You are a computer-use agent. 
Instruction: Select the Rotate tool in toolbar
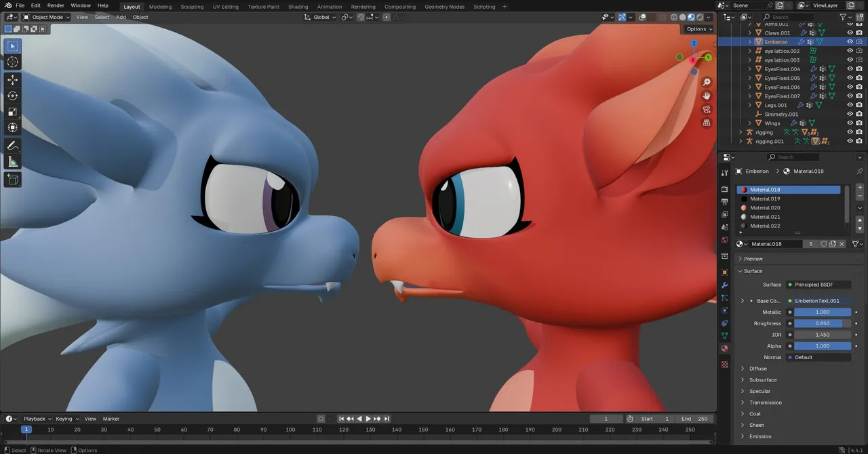[13, 96]
